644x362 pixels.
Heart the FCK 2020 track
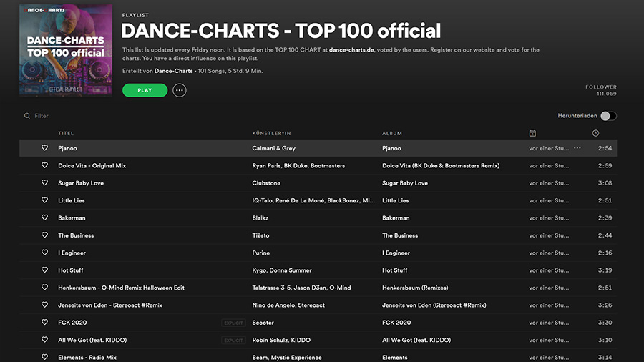pyautogui.click(x=45, y=322)
